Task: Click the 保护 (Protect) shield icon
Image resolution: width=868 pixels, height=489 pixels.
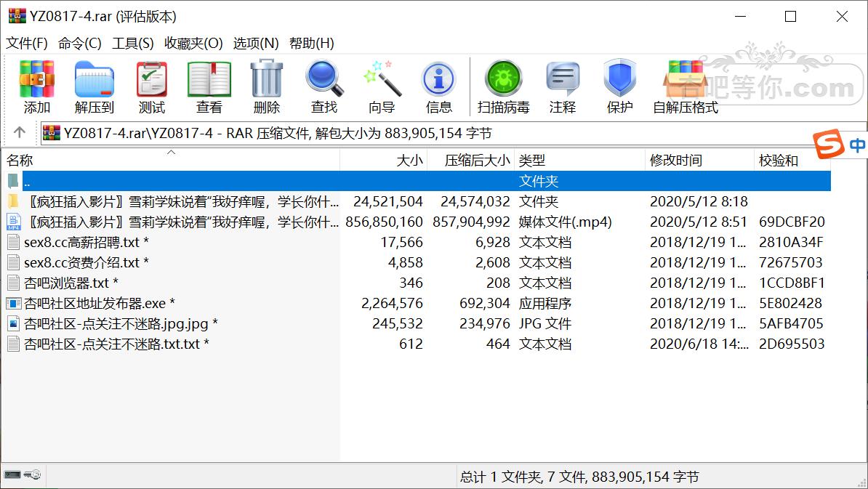Action: tap(619, 78)
